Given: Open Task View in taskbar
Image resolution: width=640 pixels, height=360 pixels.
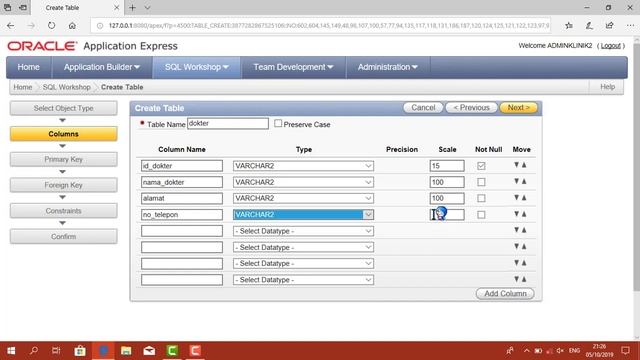Looking at the screenshot, I should (56, 351).
